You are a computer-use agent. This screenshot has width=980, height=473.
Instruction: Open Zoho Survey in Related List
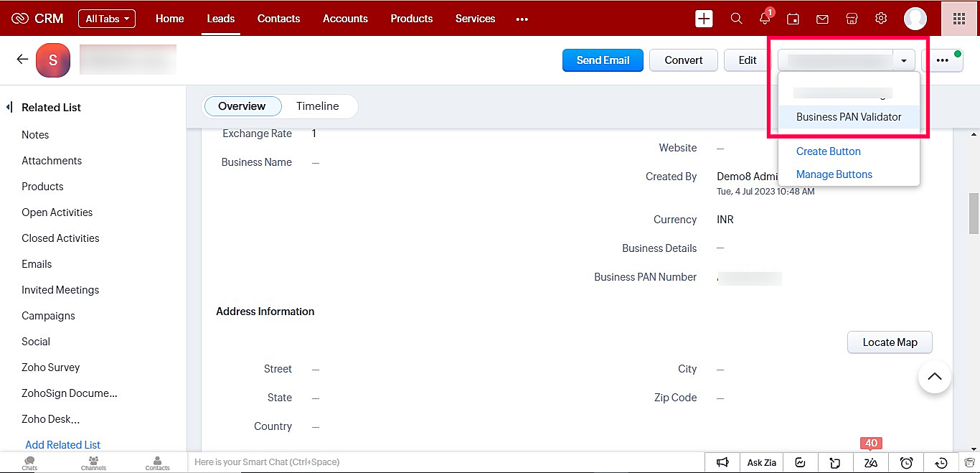[51, 367]
